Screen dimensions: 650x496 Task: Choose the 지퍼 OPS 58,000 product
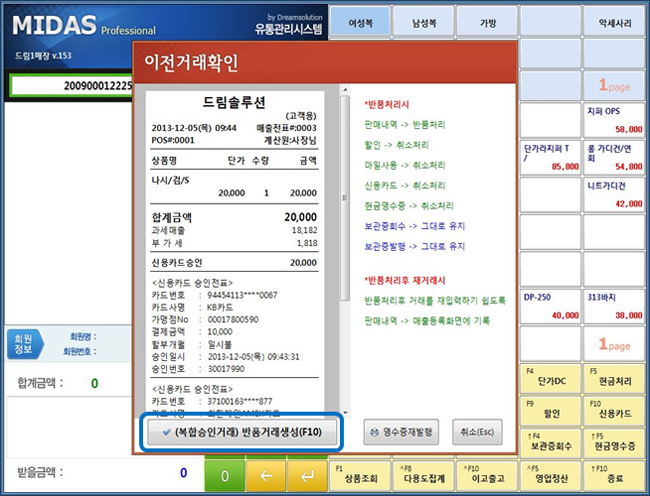tap(614, 121)
